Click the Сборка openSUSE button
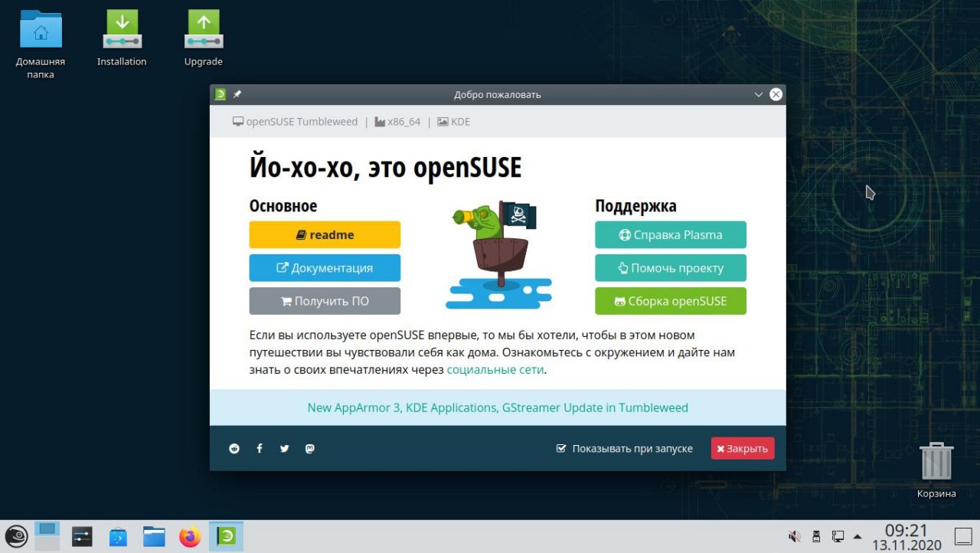The height and width of the screenshot is (553, 980). tap(671, 301)
